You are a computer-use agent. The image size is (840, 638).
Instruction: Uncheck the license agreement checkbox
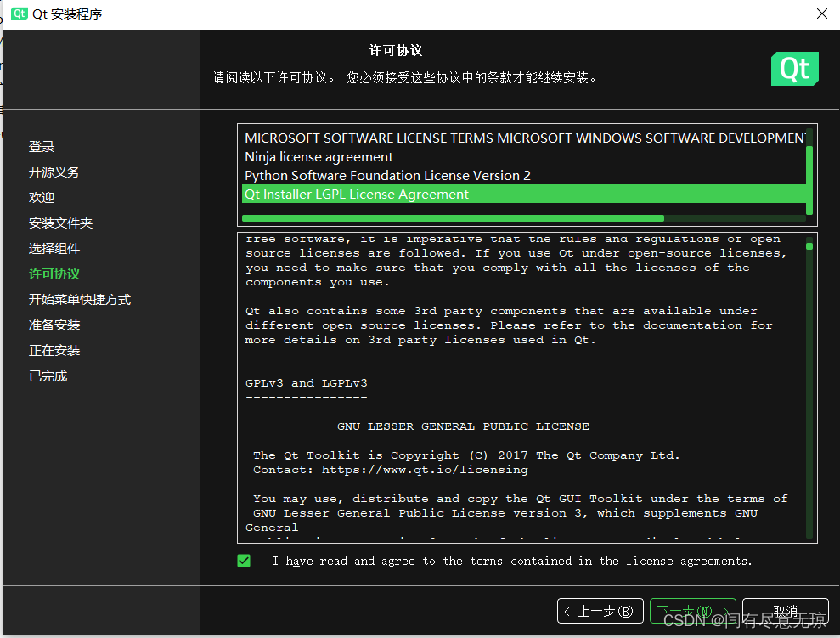pyautogui.click(x=244, y=561)
